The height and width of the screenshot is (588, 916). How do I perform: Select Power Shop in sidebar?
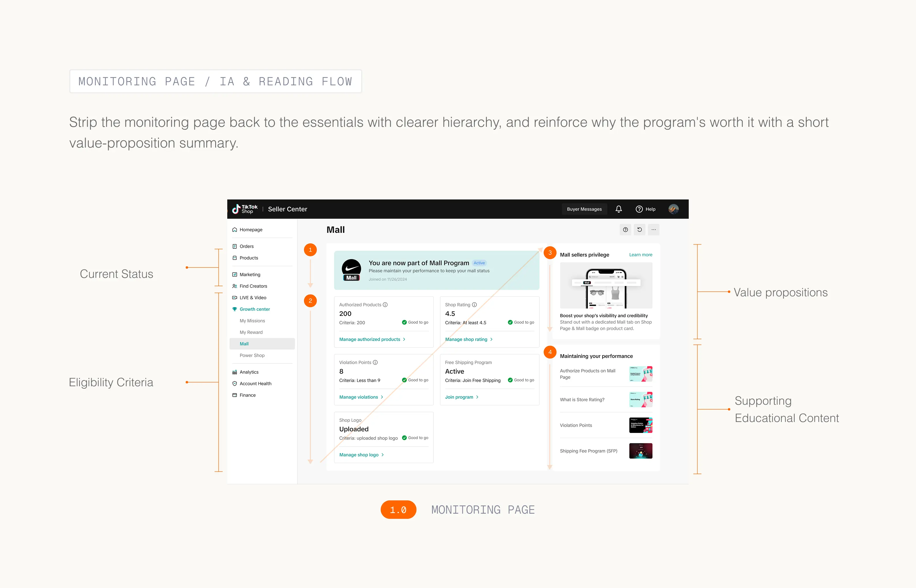tap(252, 355)
